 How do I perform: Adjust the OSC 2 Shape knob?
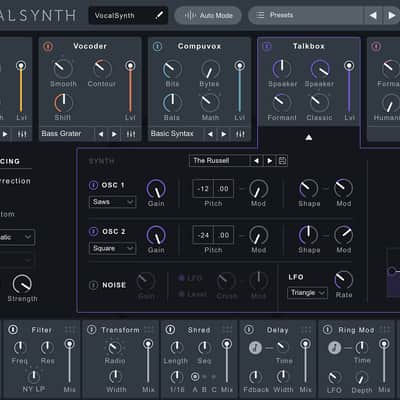(x=308, y=235)
